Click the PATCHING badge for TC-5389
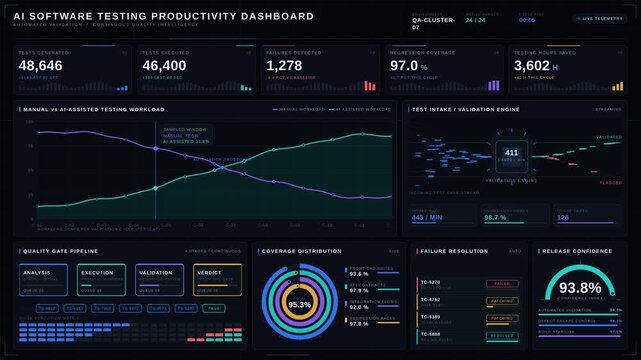 (502, 318)
